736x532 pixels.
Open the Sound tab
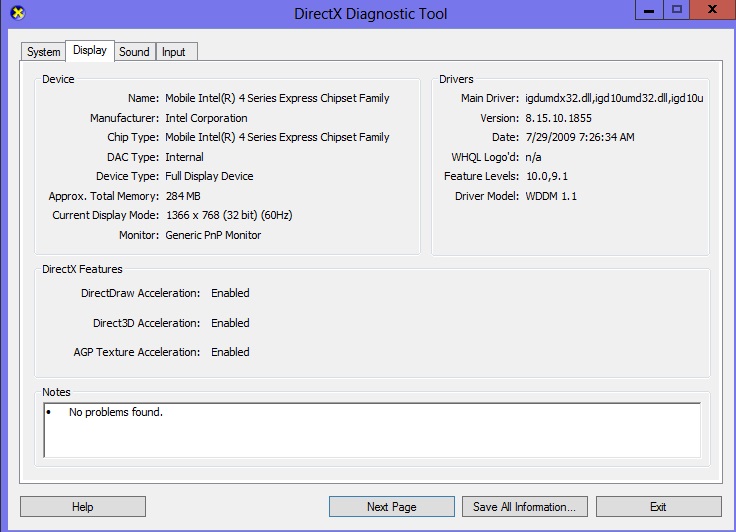[134, 52]
